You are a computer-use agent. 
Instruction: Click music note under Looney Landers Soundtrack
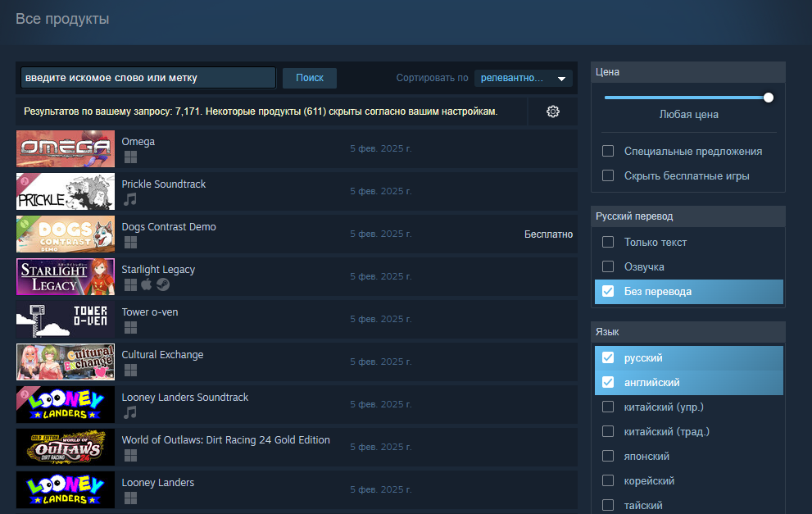(x=130, y=412)
